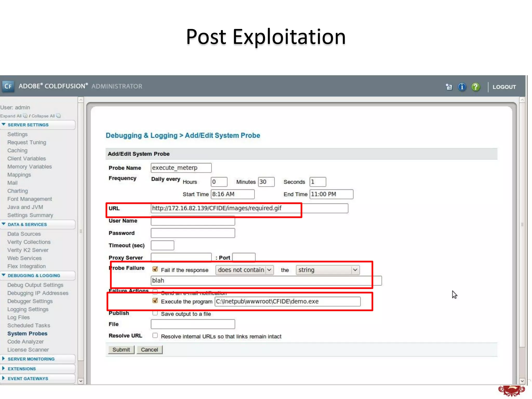532x399 pixels.
Task: Open Code Analyzer page
Action: point(25,341)
